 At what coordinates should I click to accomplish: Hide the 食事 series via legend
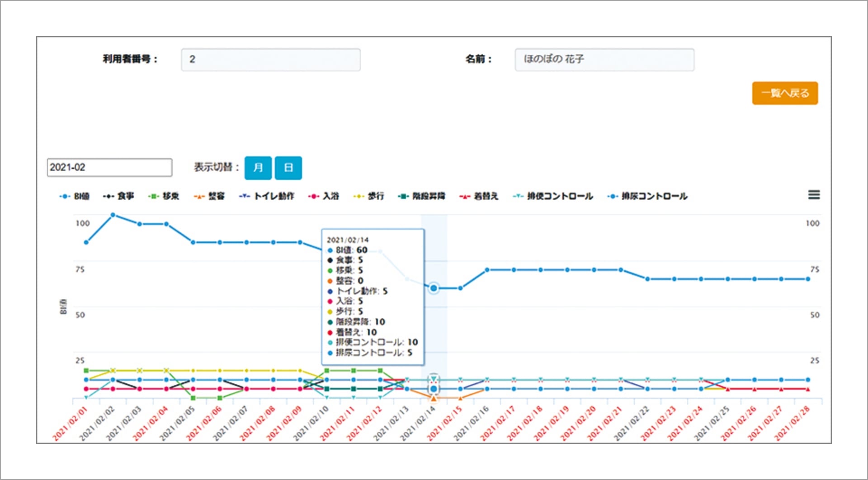pos(119,196)
